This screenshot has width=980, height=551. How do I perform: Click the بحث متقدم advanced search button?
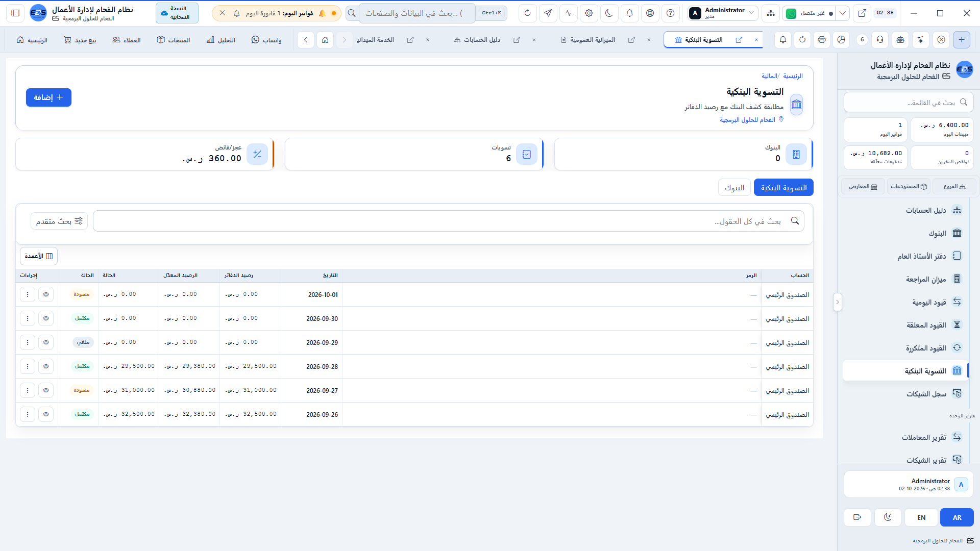59,221
